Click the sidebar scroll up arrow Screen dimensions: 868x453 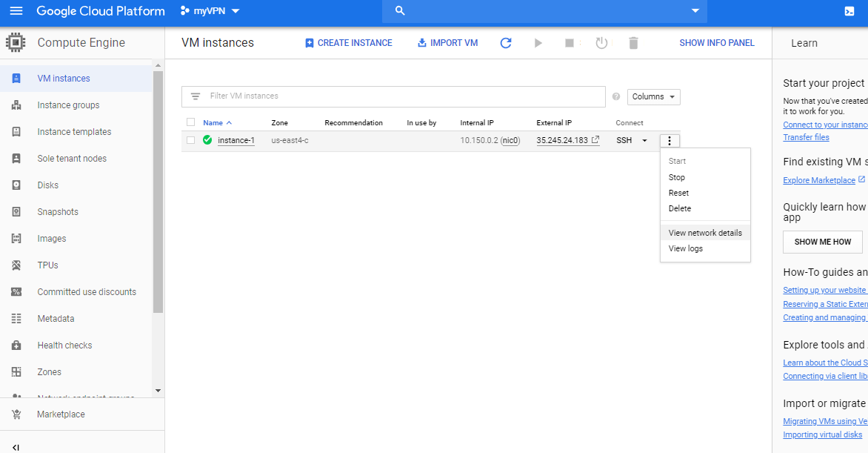[x=158, y=65]
